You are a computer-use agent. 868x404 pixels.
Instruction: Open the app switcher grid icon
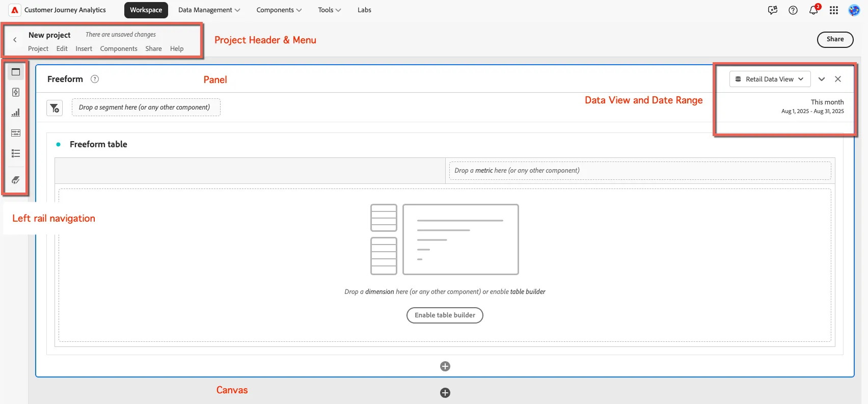coord(834,10)
